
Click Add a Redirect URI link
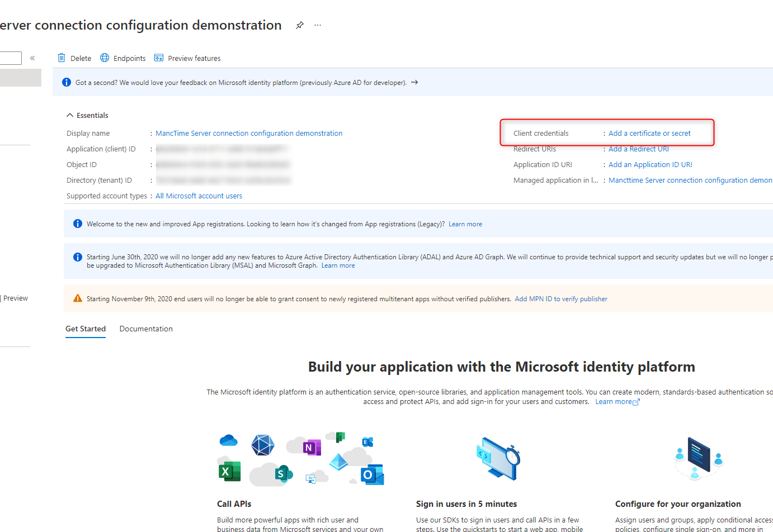tap(638, 149)
